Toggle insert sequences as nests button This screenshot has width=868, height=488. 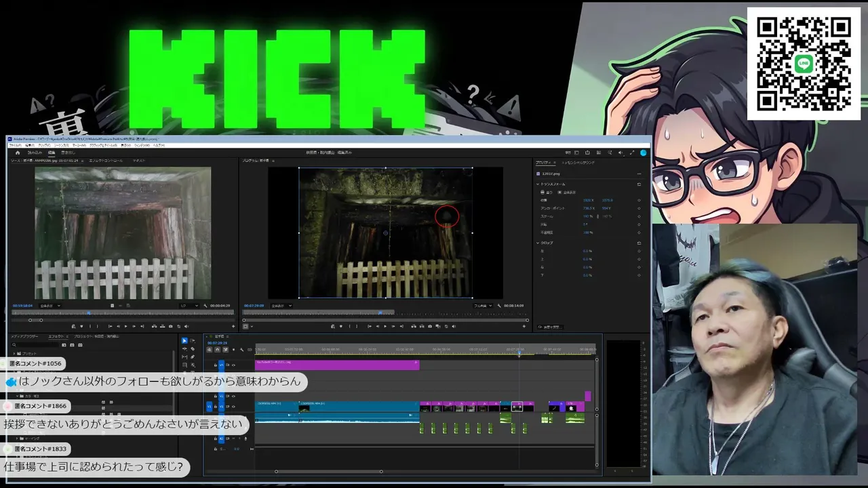point(210,350)
